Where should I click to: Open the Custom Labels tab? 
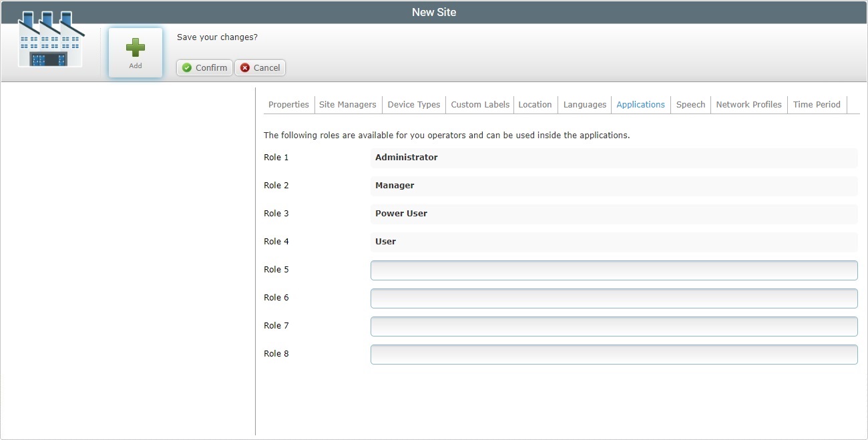[479, 104]
